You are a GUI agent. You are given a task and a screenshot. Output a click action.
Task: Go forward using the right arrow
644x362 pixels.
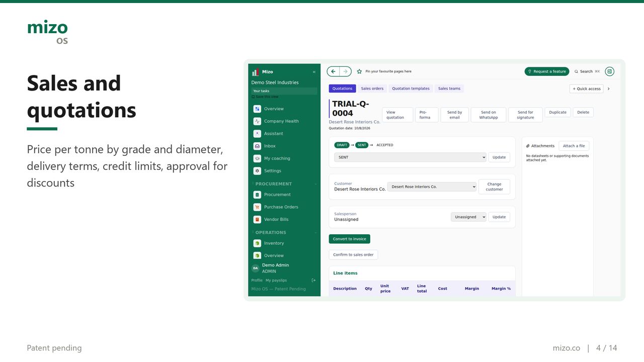coord(345,71)
